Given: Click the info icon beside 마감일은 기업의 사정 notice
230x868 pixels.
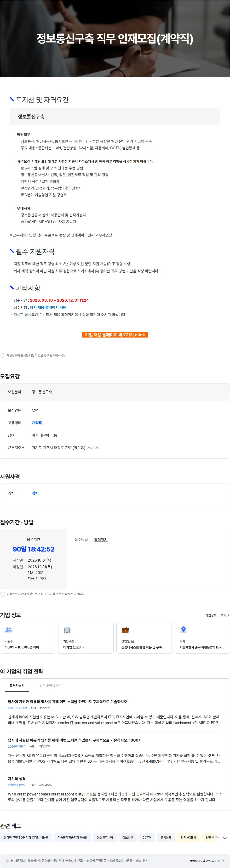Looking at the screenshot, I should click(3, 594).
